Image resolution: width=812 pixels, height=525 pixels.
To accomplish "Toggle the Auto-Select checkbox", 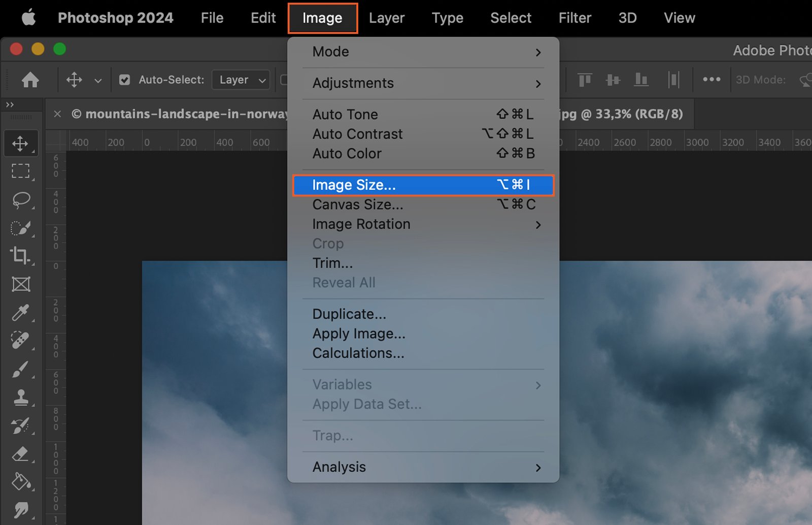I will click(x=124, y=80).
